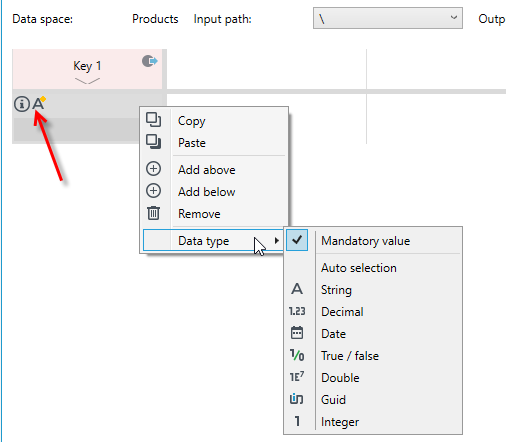Click the 1/0 icon next to True / false
506x442 pixels.
[297, 355]
